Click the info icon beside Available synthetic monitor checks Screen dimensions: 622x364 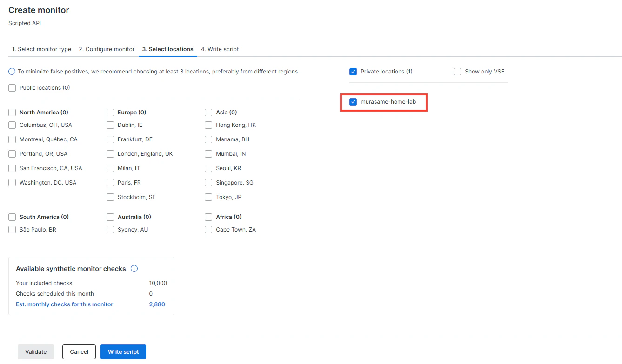(x=134, y=269)
